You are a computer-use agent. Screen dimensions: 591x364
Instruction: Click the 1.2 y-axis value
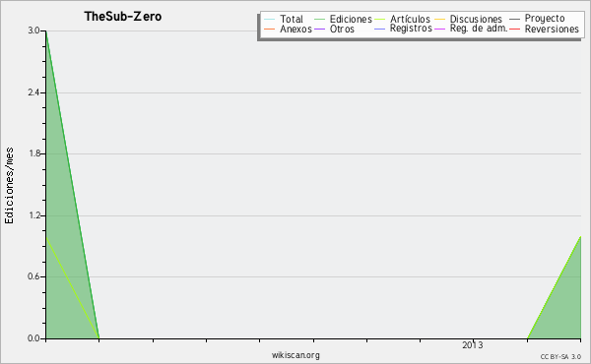click(33, 215)
